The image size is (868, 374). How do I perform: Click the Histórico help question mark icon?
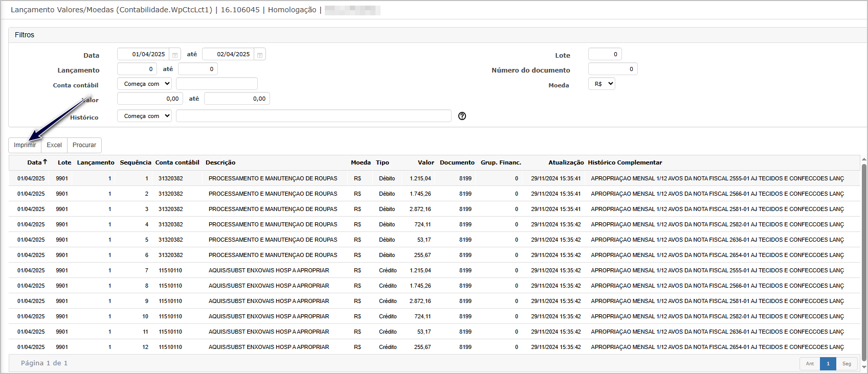(x=462, y=116)
